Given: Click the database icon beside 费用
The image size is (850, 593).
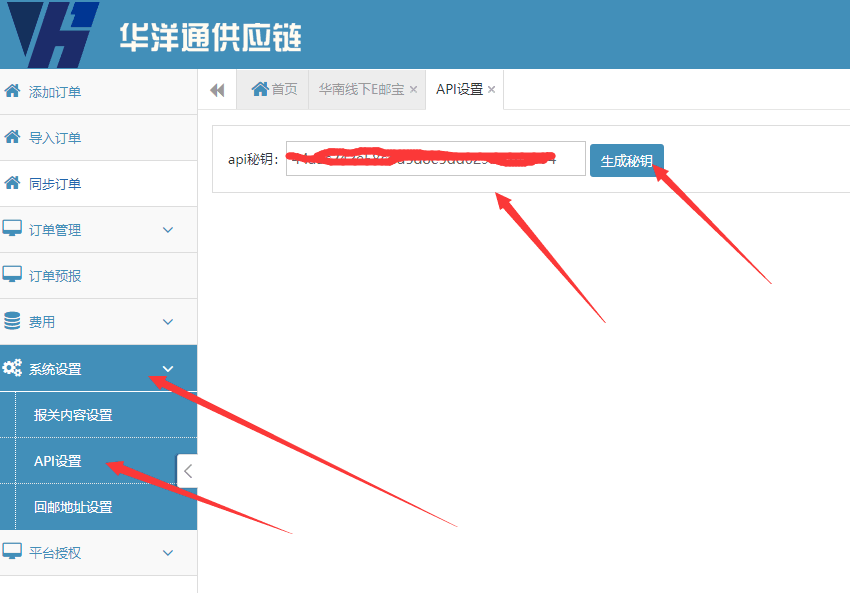Looking at the screenshot, I should pos(13,322).
